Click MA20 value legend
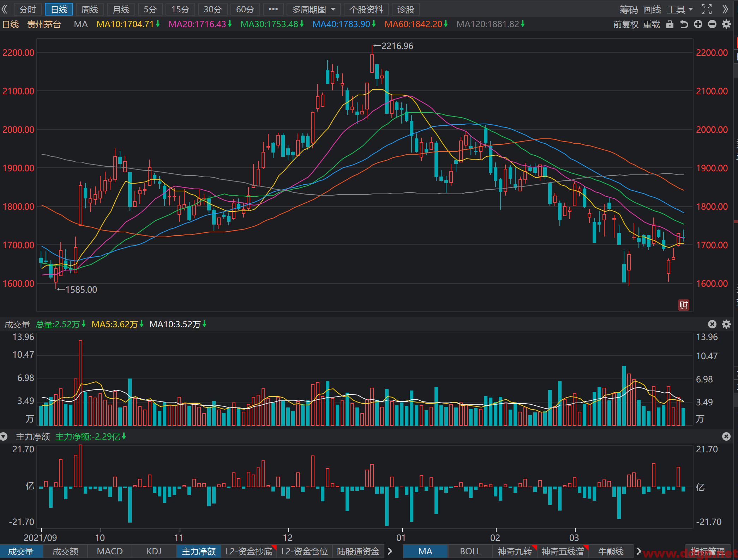This screenshot has height=560, width=738. pyautogui.click(x=200, y=24)
